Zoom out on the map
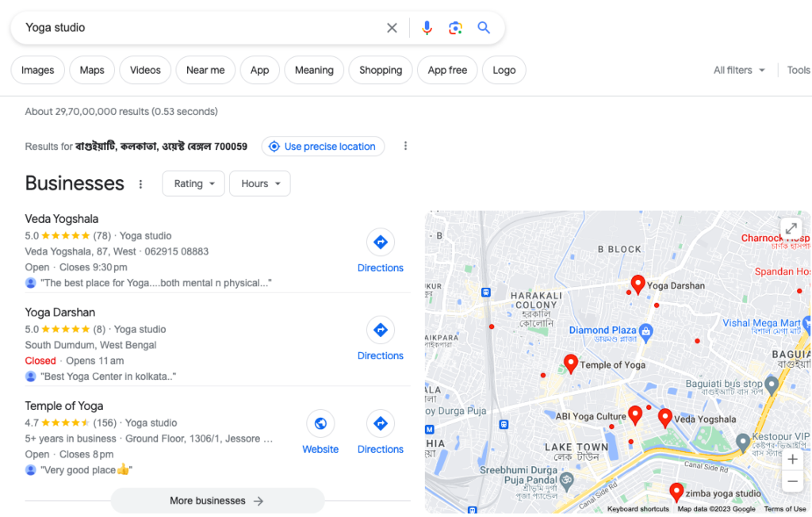The image size is (812, 517). [792, 481]
